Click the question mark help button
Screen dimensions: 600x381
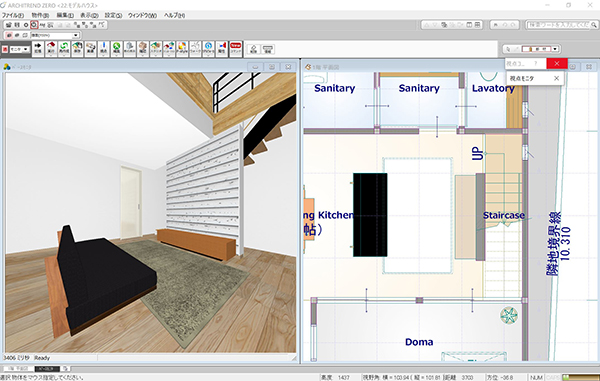coord(535,64)
